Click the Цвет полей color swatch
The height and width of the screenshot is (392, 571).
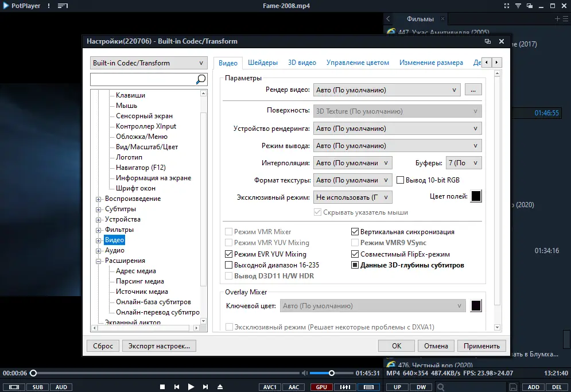pyautogui.click(x=476, y=196)
